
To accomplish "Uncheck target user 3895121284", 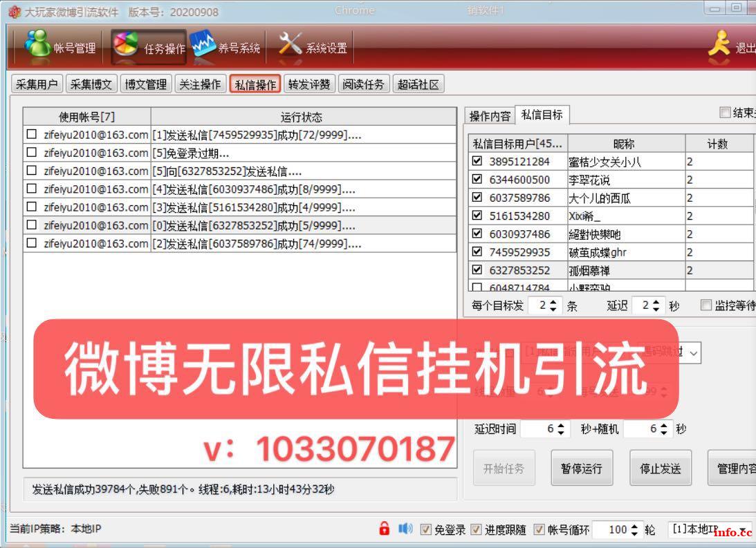I will pyautogui.click(x=477, y=161).
